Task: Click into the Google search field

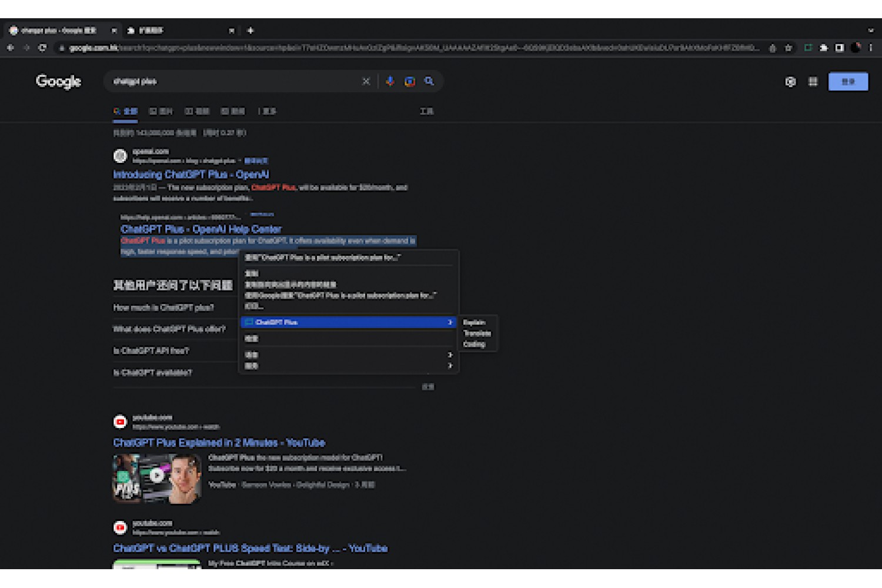Action: (x=235, y=81)
